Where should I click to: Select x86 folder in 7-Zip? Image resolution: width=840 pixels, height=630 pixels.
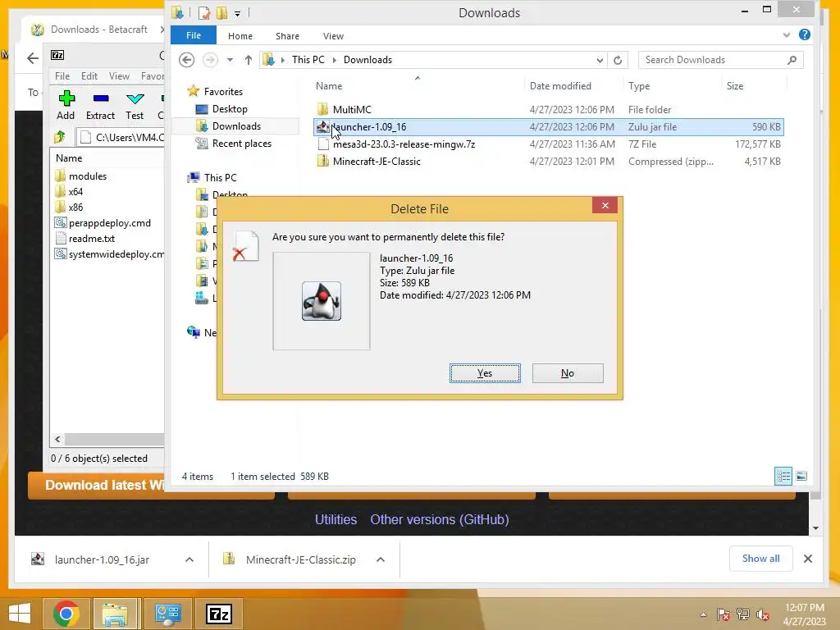point(69,208)
